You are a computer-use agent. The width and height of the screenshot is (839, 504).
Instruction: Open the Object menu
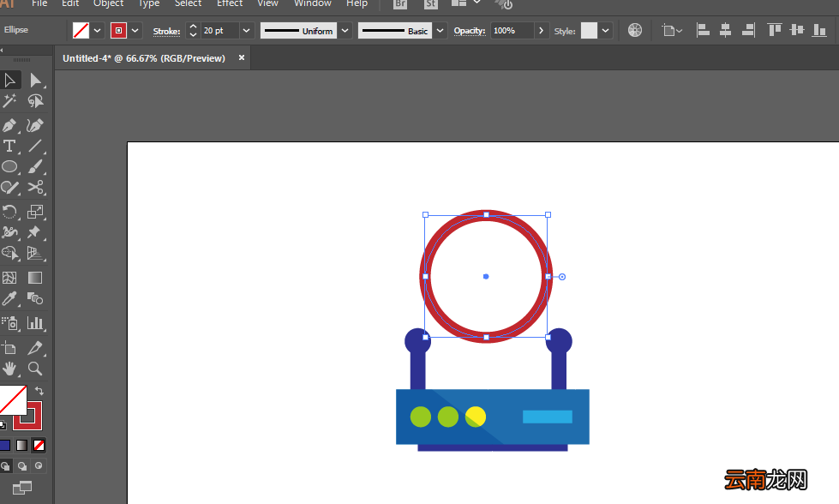109,3
